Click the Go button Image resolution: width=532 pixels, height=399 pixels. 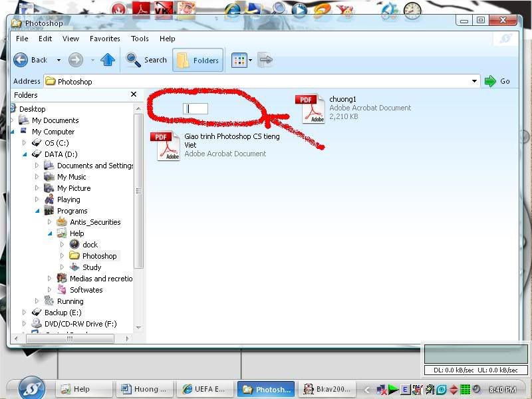click(x=497, y=81)
